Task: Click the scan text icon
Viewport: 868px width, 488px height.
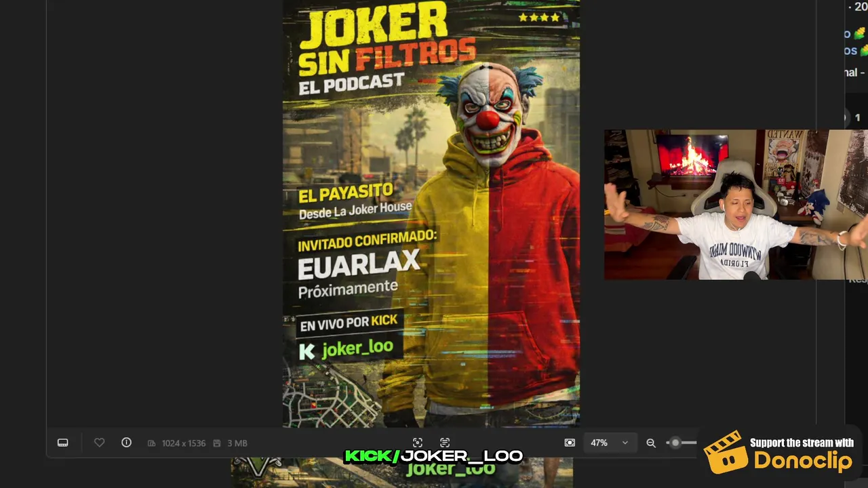Action: (x=445, y=443)
